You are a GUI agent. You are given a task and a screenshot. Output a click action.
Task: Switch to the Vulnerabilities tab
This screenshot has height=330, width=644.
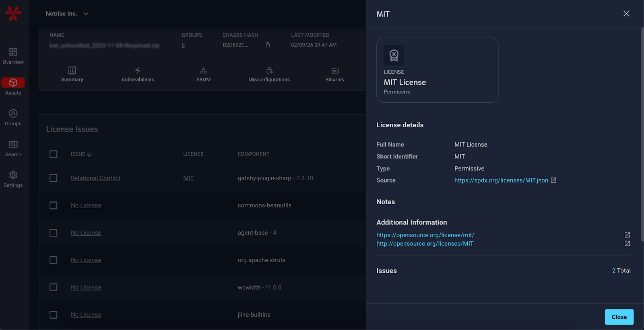coord(138,75)
